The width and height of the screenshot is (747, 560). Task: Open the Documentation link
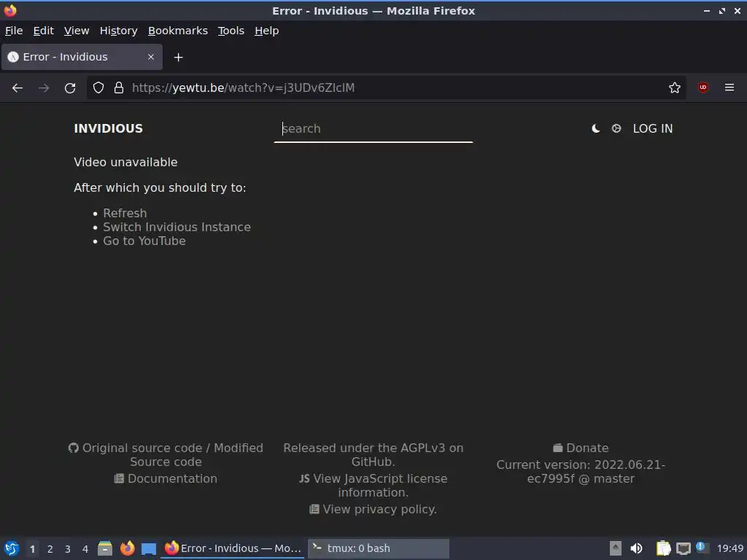click(166, 478)
